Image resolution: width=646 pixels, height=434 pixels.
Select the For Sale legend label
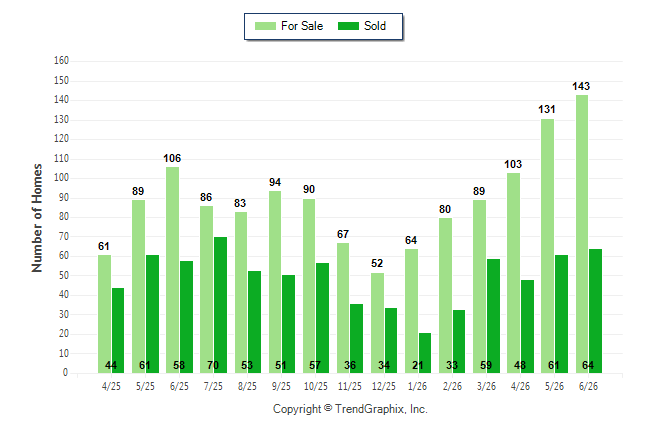(302, 26)
